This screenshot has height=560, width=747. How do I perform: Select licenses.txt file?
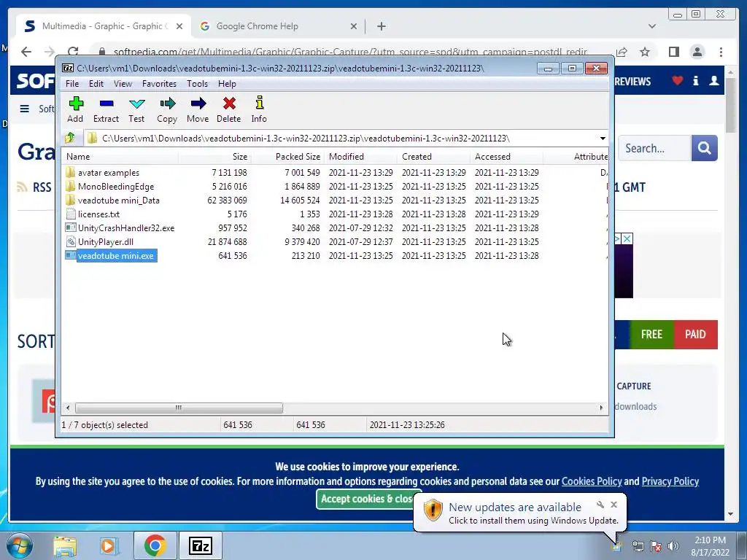98,214
